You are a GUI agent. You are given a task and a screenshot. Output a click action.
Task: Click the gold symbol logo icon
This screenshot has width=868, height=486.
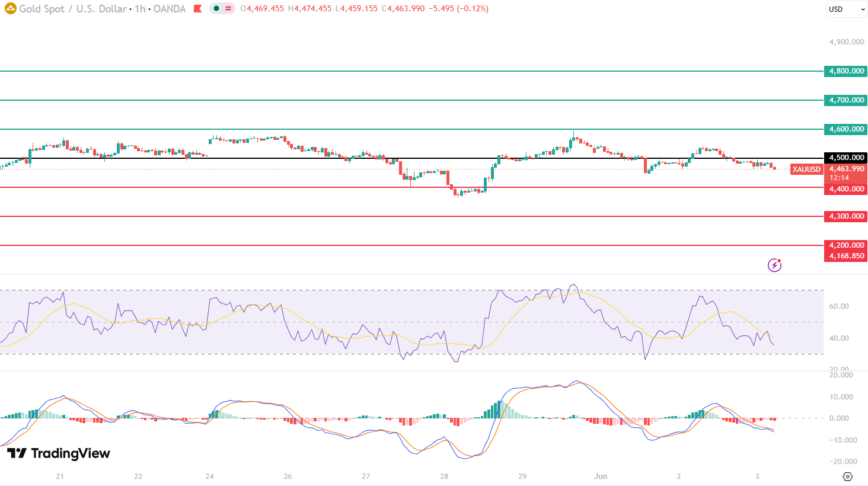(x=10, y=9)
